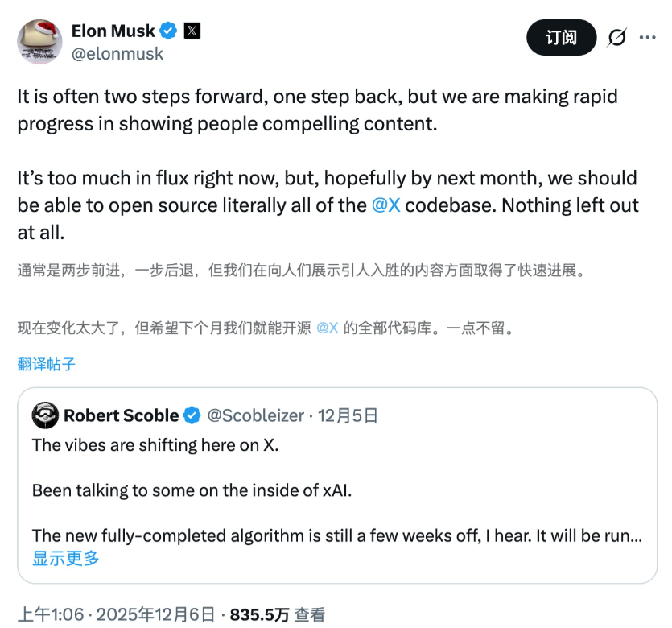The width and height of the screenshot is (672, 628).
Task: Expand the quoted post with 显示更多
Action: tap(66, 558)
